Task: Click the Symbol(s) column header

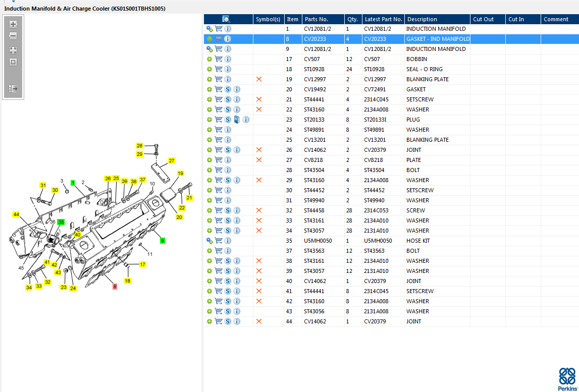Action: (269, 19)
